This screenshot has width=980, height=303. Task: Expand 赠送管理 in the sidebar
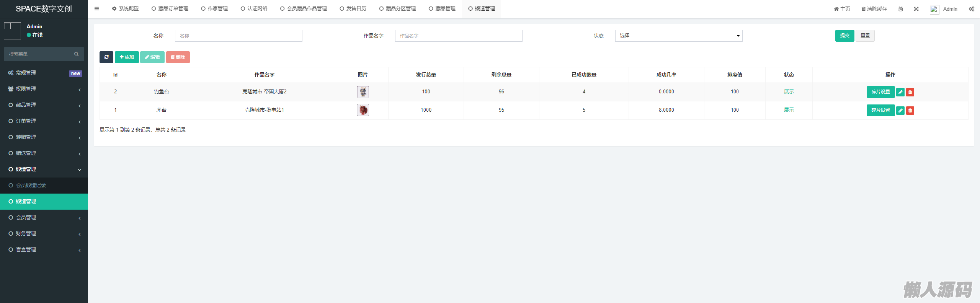click(44, 153)
